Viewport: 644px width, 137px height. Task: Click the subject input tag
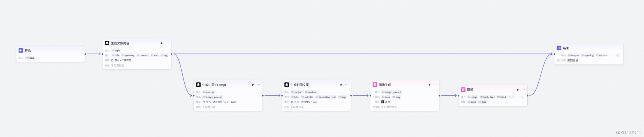click(297, 92)
